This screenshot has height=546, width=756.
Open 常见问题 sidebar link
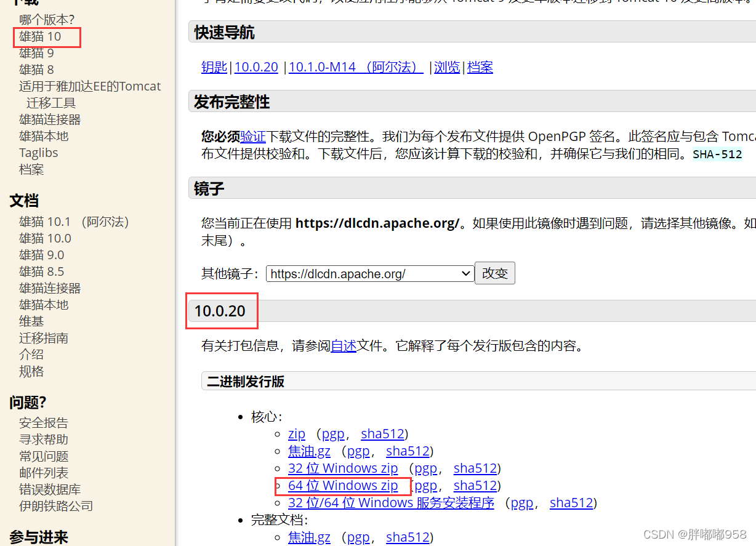(44, 456)
